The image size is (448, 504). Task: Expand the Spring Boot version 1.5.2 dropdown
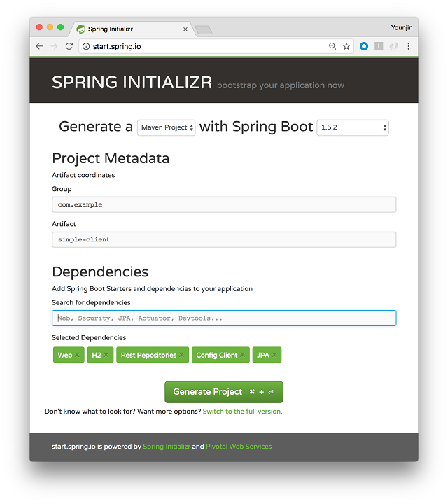pyautogui.click(x=353, y=127)
